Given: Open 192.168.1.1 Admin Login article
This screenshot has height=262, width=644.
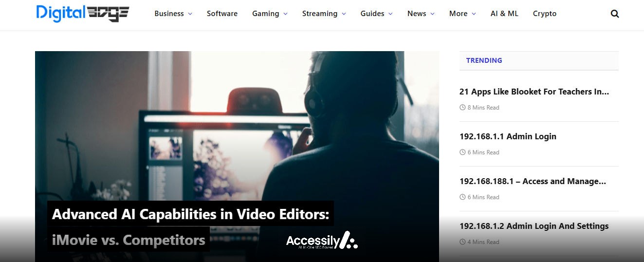Looking at the screenshot, I should 508,136.
